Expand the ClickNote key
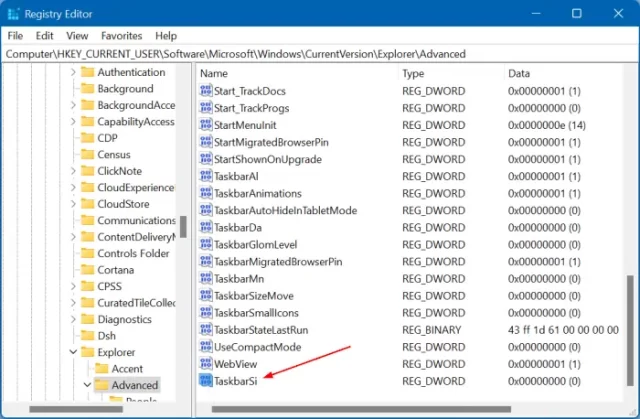Image resolution: width=640 pixels, height=419 pixels. (x=73, y=171)
